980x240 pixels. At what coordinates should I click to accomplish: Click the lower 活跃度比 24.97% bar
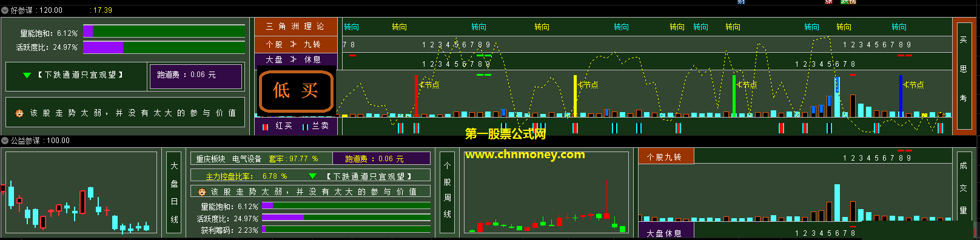346,218
